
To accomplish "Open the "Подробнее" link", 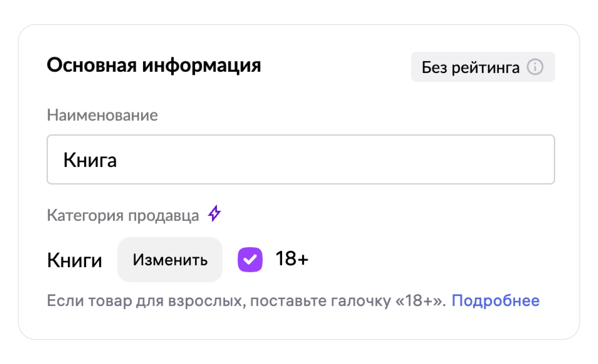I will point(496,300).
